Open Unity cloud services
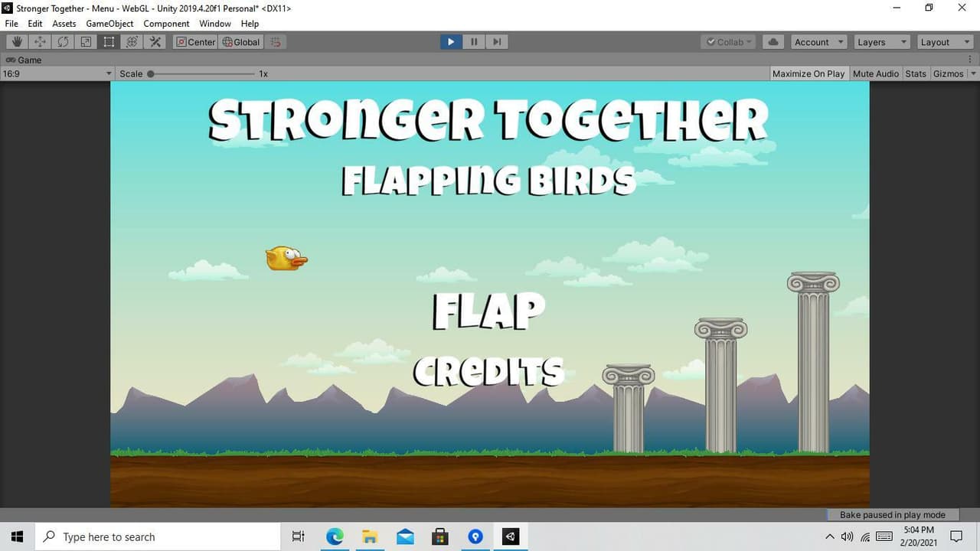 coord(773,42)
